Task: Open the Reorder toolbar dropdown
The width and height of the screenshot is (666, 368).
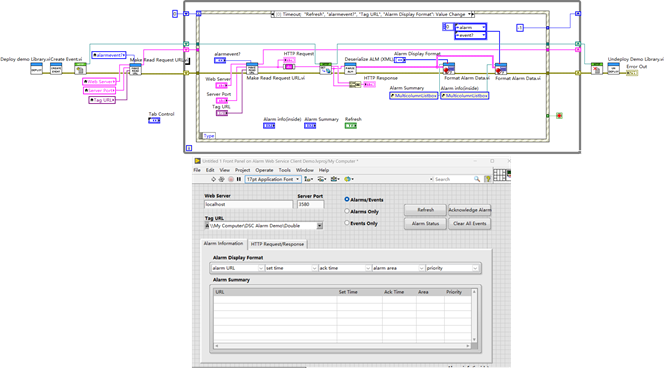Action: click(x=349, y=179)
